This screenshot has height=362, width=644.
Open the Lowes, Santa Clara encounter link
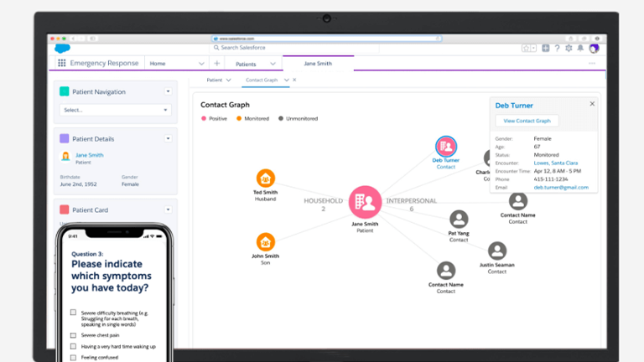coord(556,163)
